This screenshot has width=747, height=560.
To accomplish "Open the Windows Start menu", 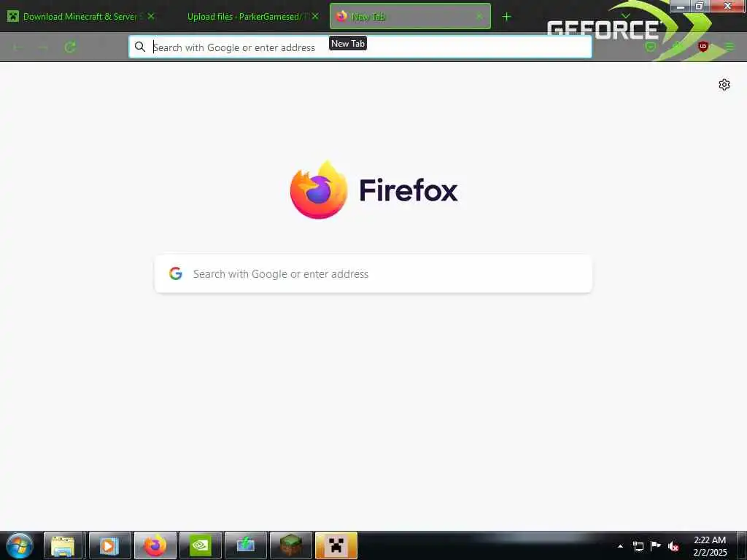I will click(x=20, y=545).
